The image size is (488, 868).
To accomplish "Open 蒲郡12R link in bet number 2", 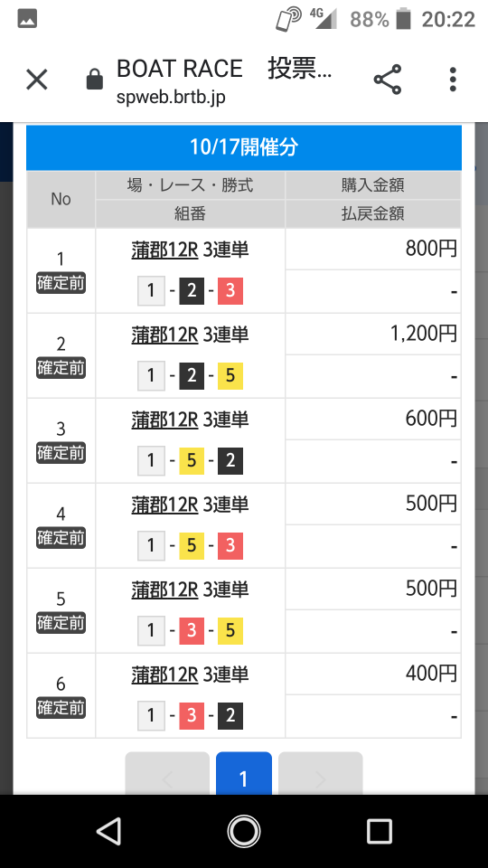I will pyautogui.click(x=164, y=335).
